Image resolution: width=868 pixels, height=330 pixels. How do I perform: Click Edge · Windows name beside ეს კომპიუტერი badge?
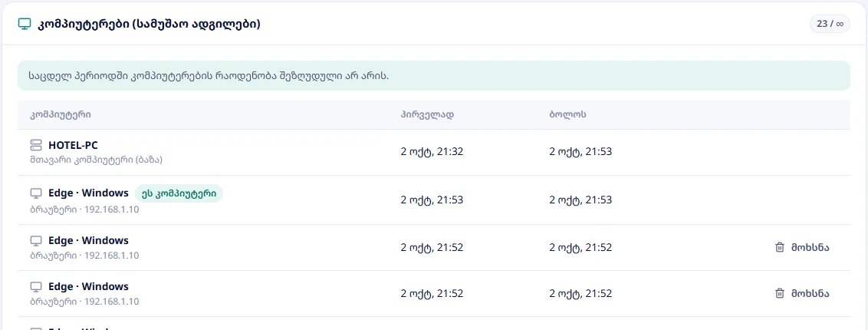(x=89, y=193)
